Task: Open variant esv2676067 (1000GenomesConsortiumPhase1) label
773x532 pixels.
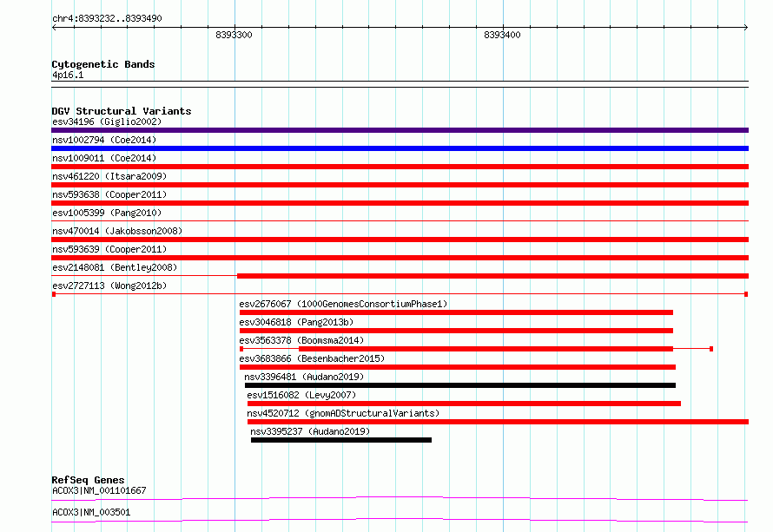Action: tap(343, 304)
